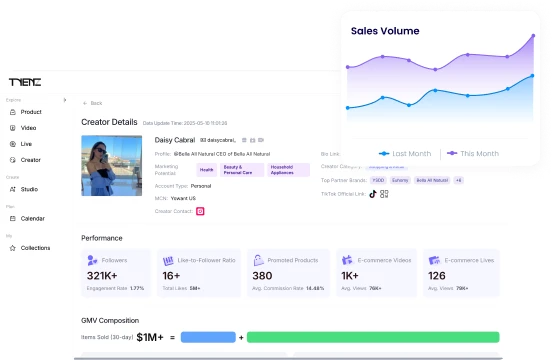Viewport: 552px width, 360px height.
Task: Click the peak purple point on chart
Action: pos(533,36)
